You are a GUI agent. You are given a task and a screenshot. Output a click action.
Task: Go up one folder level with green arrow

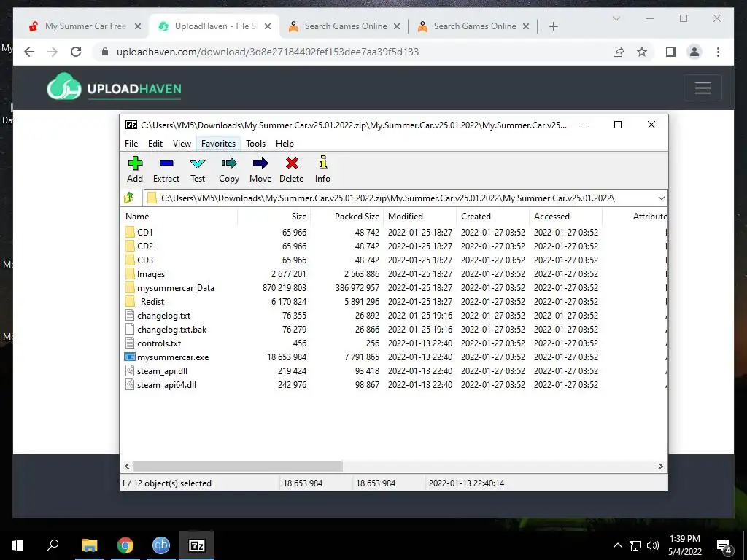(x=129, y=198)
